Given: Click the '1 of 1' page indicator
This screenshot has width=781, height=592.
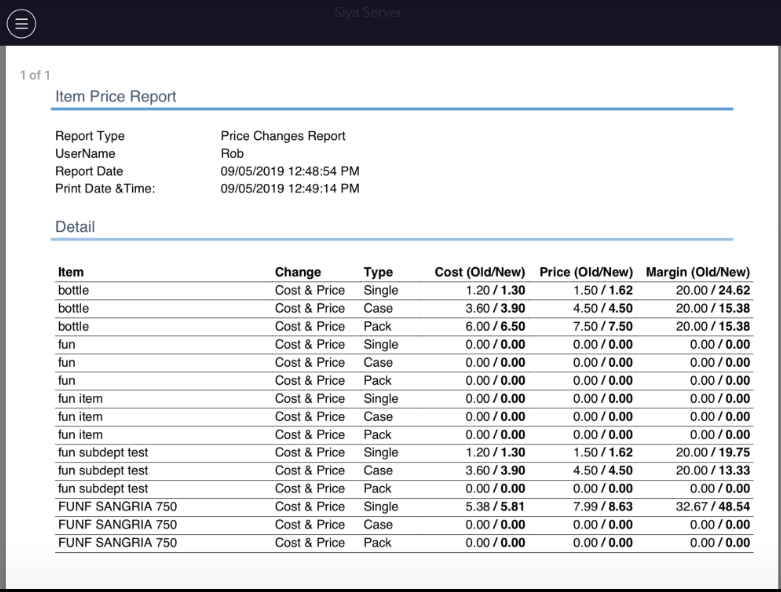Looking at the screenshot, I should pos(35,75).
